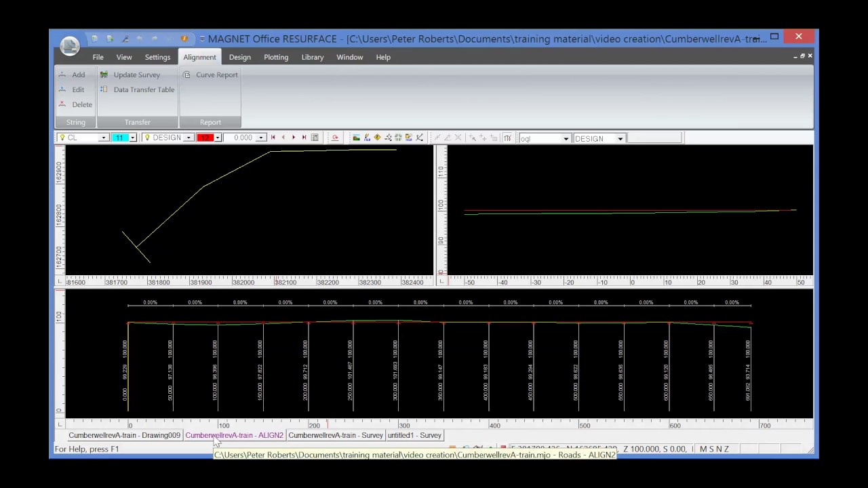Viewport: 868px width, 488px height.
Task: Click the empty field beside DESIGN dropdown
Action: 654,138
